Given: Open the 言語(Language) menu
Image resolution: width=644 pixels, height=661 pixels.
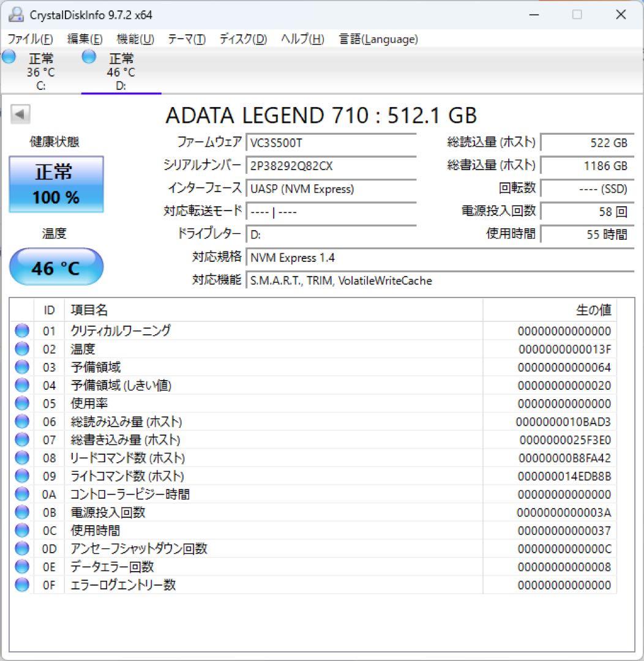Looking at the screenshot, I should click(x=377, y=39).
